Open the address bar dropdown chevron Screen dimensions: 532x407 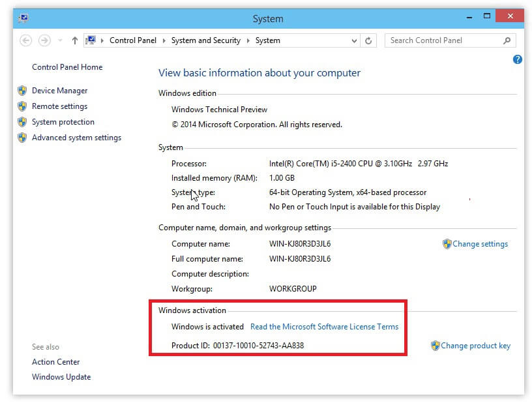click(354, 40)
